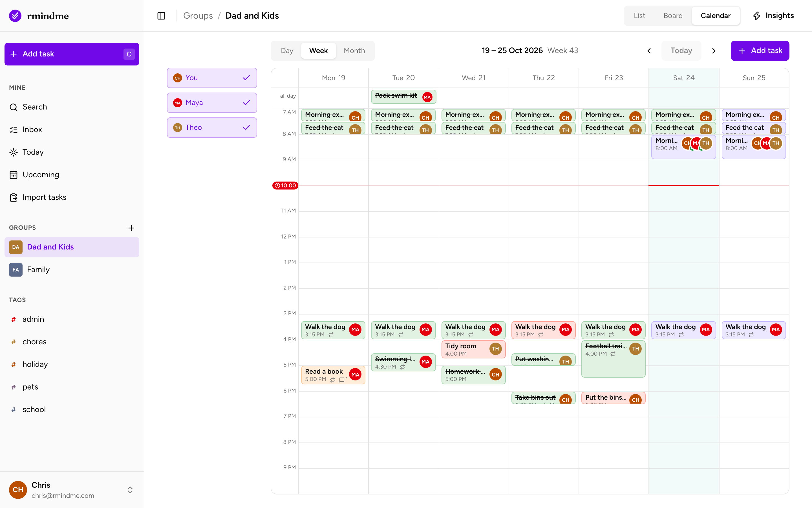Open the Today view in sidebar

(72, 152)
